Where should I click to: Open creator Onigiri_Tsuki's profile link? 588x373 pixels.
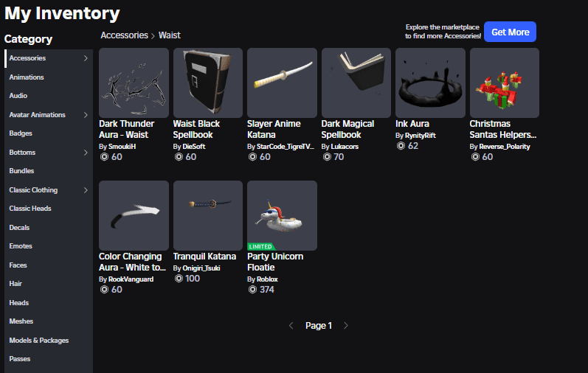click(x=201, y=268)
